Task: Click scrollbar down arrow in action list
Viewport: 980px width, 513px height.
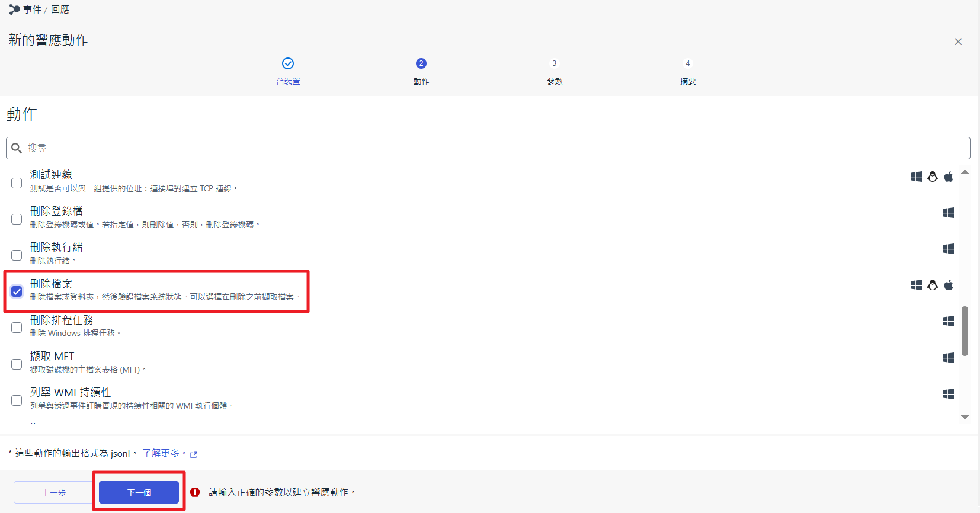Action: tap(965, 418)
